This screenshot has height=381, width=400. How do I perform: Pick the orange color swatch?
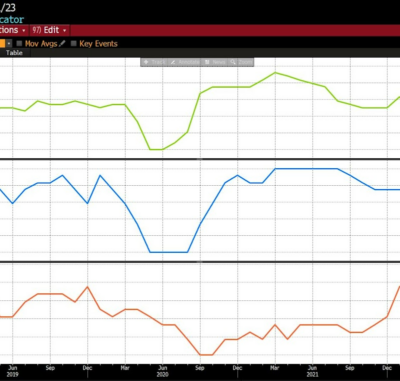pyautogui.click(x=2, y=44)
